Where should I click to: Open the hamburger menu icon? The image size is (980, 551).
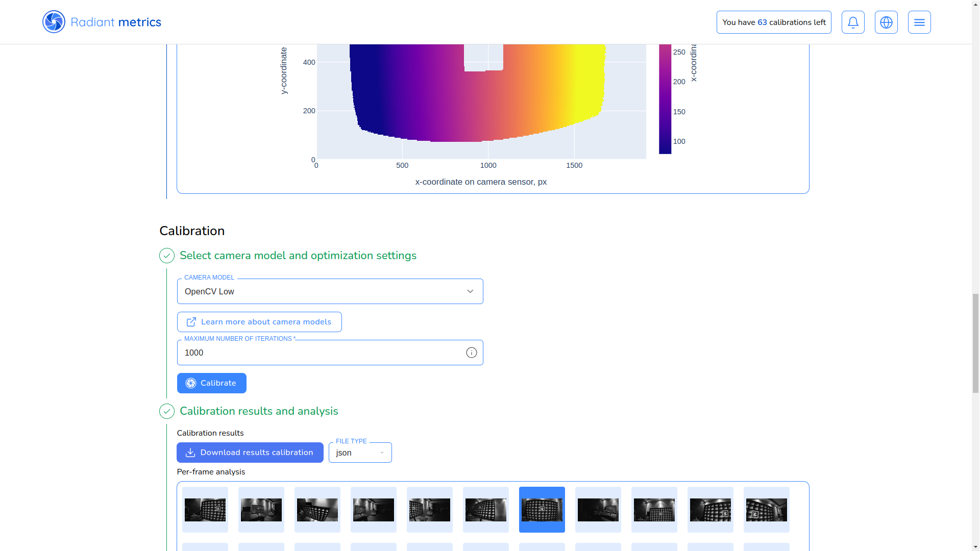click(x=919, y=22)
